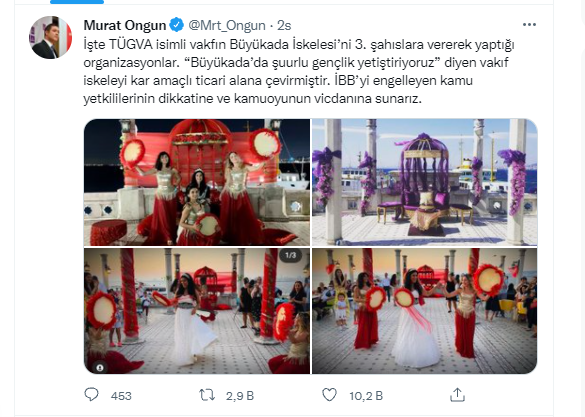The width and height of the screenshot is (585, 417).
Task: Open the sunset photo with three dancers
Action: (424, 311)
